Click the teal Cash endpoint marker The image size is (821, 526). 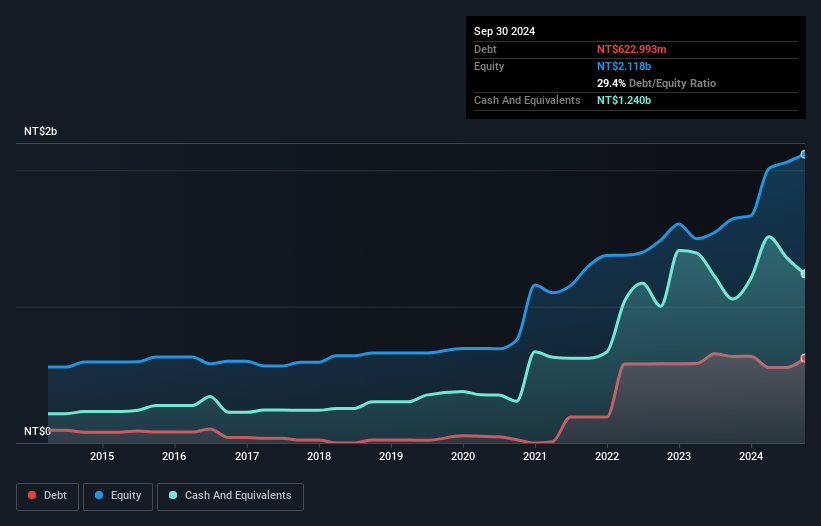coord(804,274)
